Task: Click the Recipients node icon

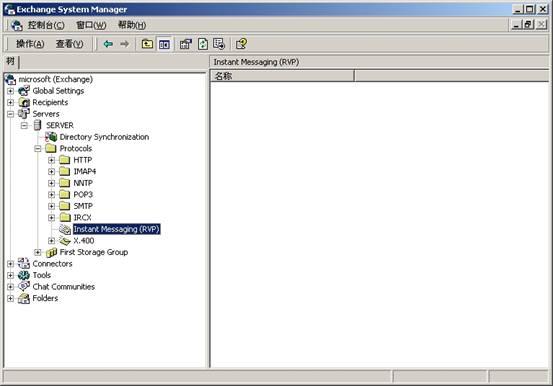Action: (24, 102)
